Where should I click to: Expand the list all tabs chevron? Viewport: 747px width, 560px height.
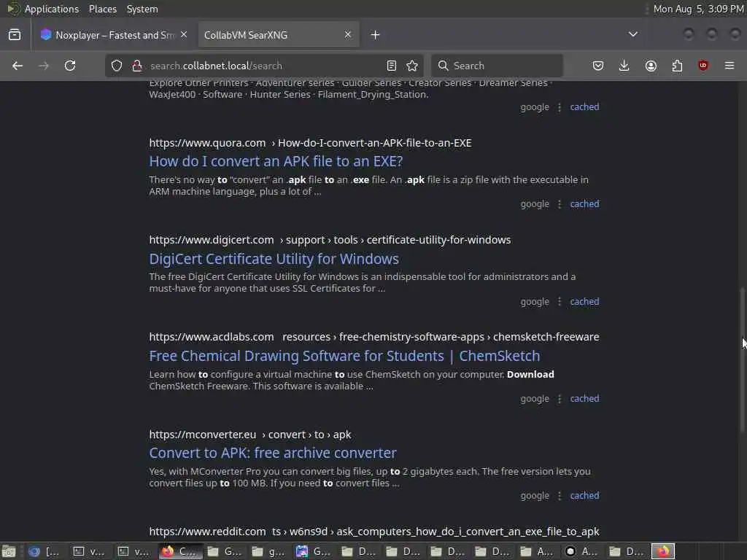click(x=633, y=34)
